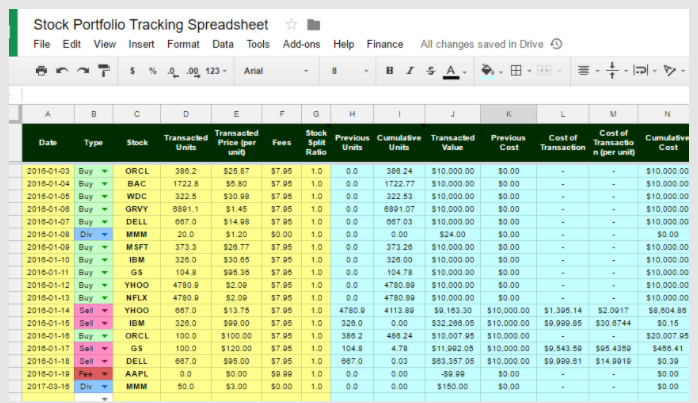The height and width of the screenshot is (403, 698).
Task: Open the Finance menu
Action: click(385, 44)
